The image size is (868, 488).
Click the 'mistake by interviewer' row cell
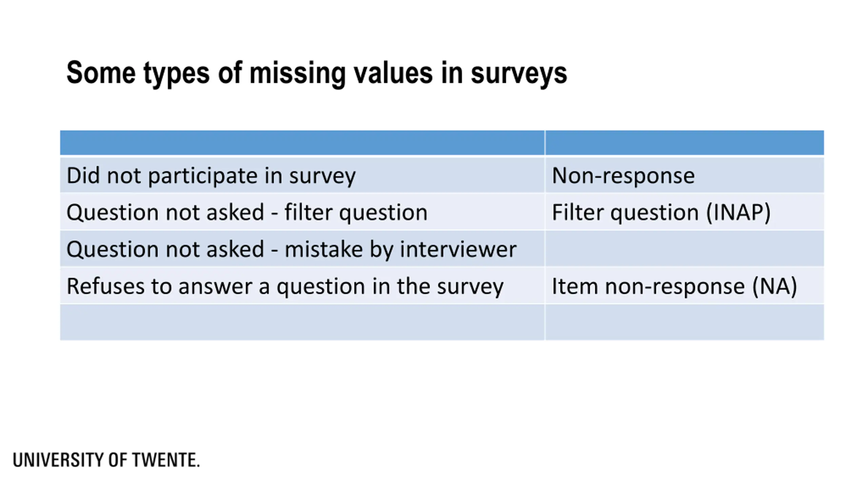(x=302, y=249)
